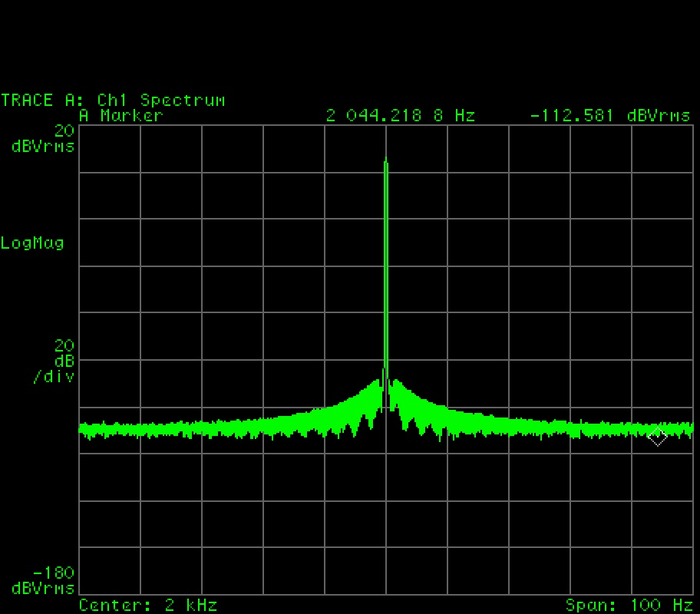
Task: Click the 'A Marker' label
Action: click(x=121, y=116)
